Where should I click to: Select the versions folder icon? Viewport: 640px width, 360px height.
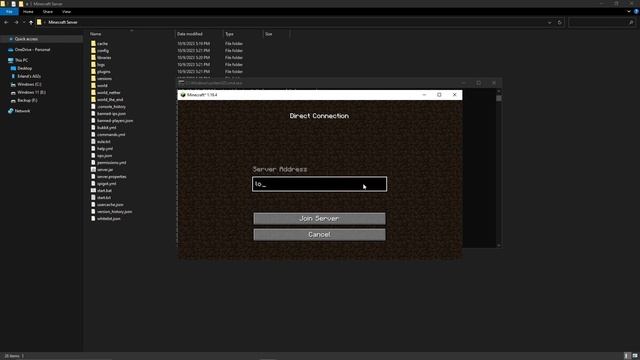coord(93,78)
